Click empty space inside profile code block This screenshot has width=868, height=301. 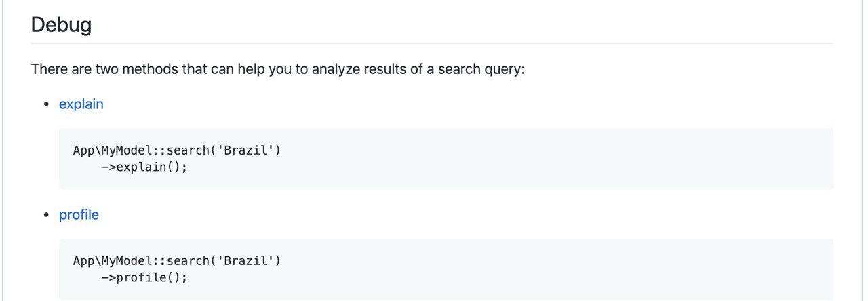click(x=542, y=269)
